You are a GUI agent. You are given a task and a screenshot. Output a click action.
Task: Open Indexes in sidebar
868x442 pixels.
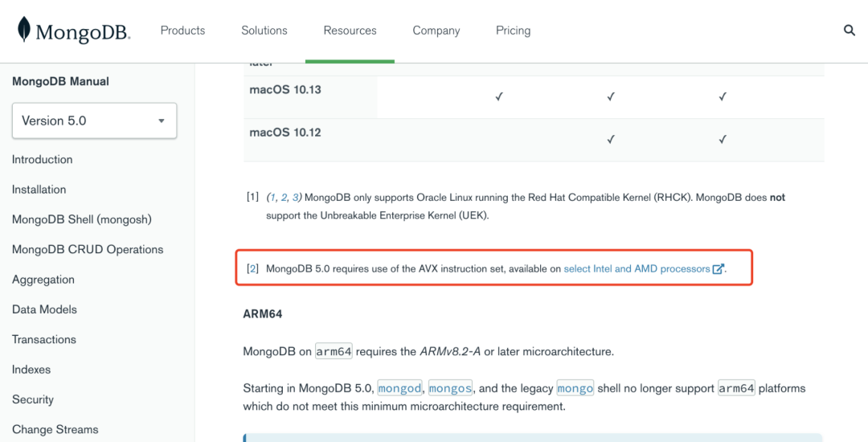pos(31,369)
